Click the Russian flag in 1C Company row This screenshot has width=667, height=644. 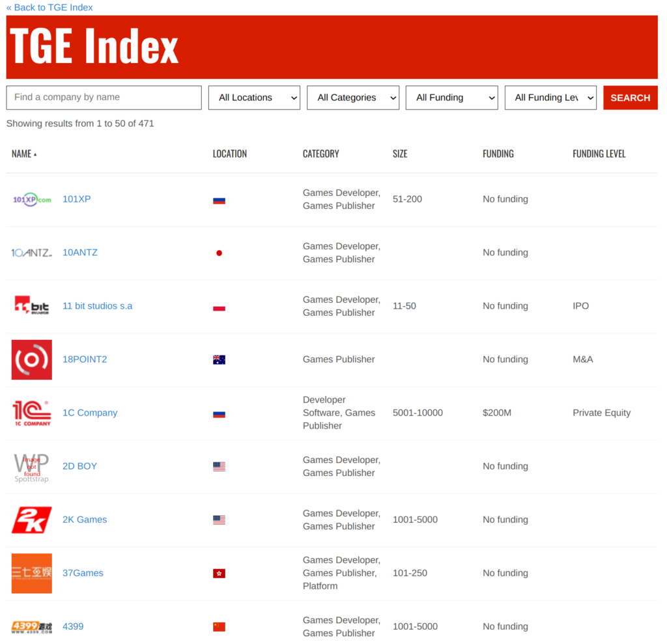point(219,414)
